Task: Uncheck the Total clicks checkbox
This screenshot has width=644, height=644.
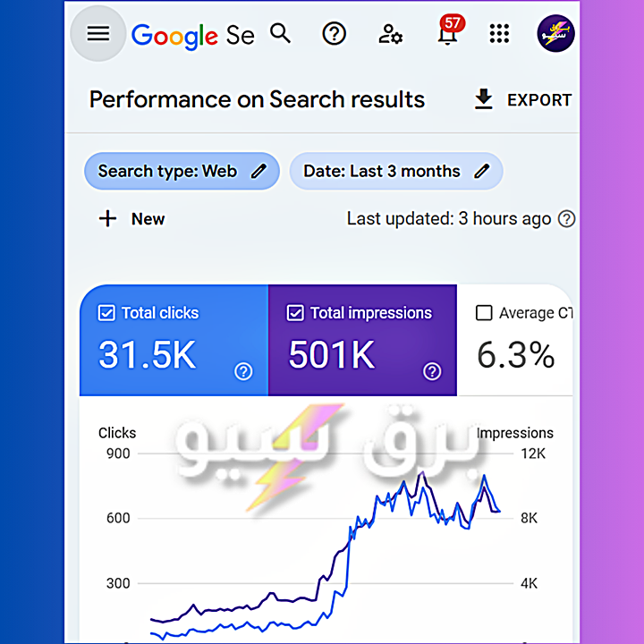Action: click(106, 313)
